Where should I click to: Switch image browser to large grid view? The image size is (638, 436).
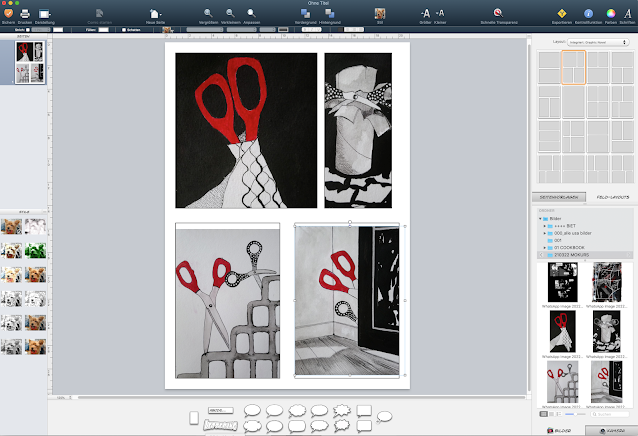pos(543,414)
